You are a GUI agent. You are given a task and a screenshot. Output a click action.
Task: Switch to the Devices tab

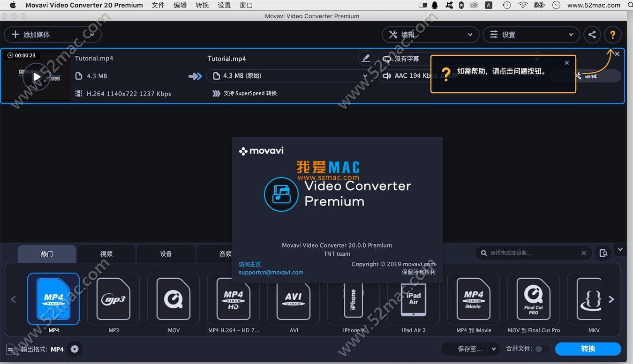coord(166,254)
